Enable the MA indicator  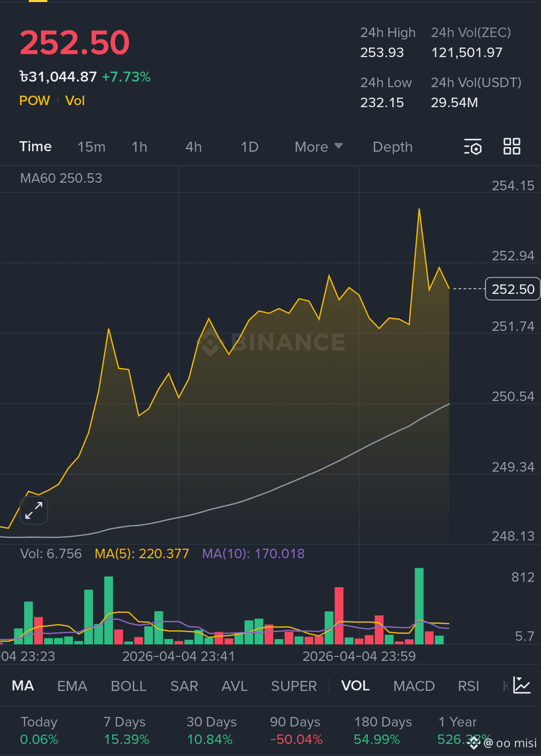tap(23, 685)
